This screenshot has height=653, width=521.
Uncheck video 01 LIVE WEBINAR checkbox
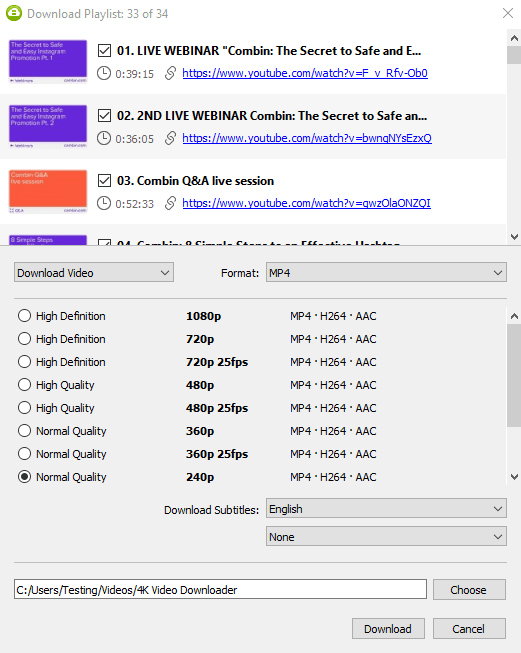(104, 51)
